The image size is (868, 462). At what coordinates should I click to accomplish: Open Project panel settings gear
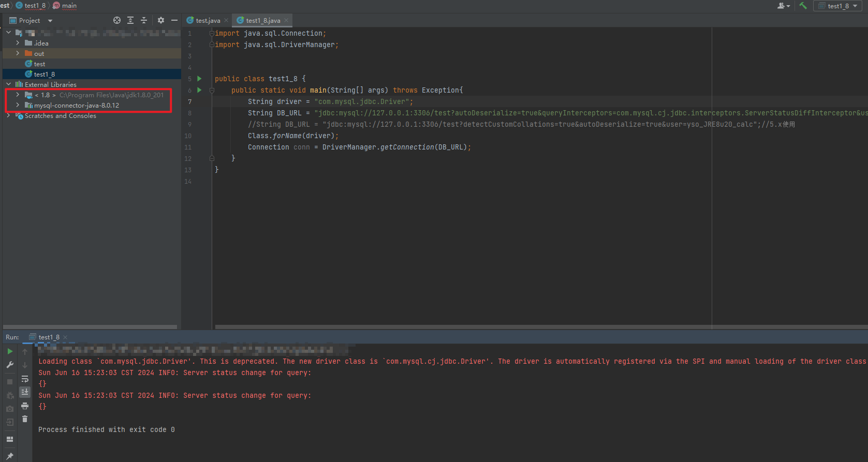[161, 20]
